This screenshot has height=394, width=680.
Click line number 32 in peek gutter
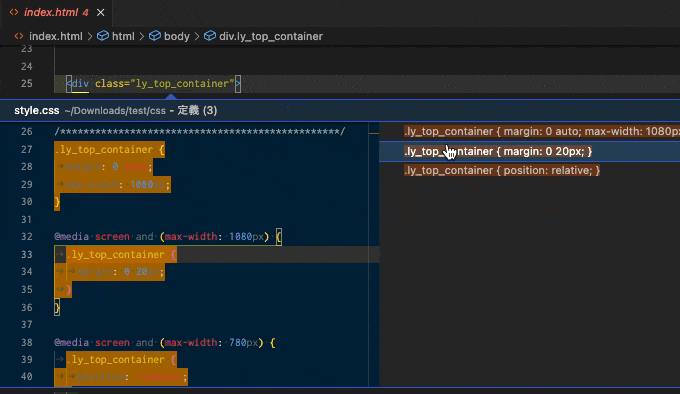(26, 237)
